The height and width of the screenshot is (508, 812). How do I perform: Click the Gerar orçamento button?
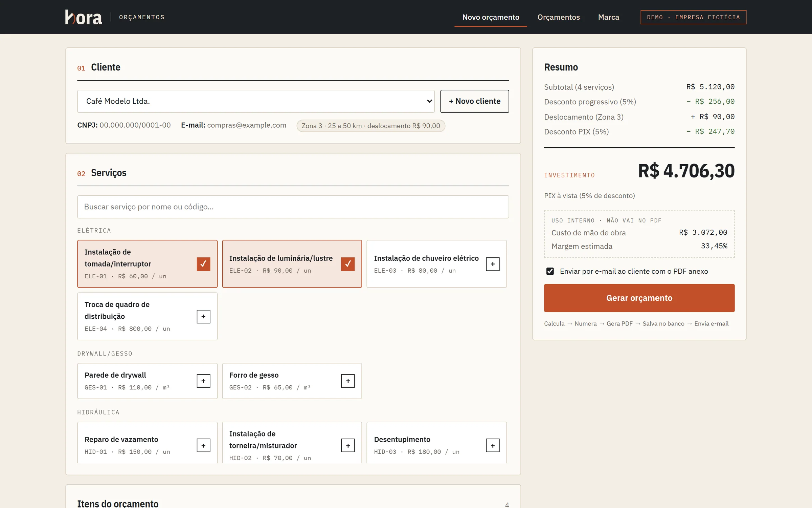point(639,298)
